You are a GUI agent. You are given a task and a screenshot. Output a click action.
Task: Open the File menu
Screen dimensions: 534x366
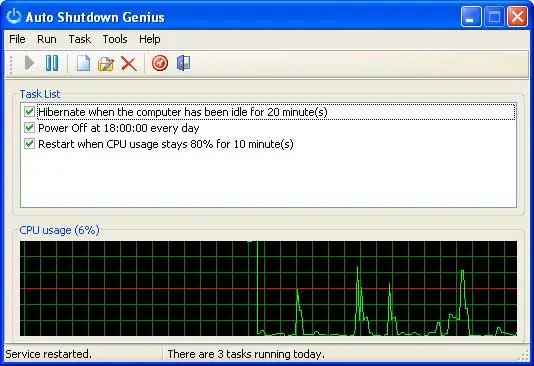coord(17,39)
